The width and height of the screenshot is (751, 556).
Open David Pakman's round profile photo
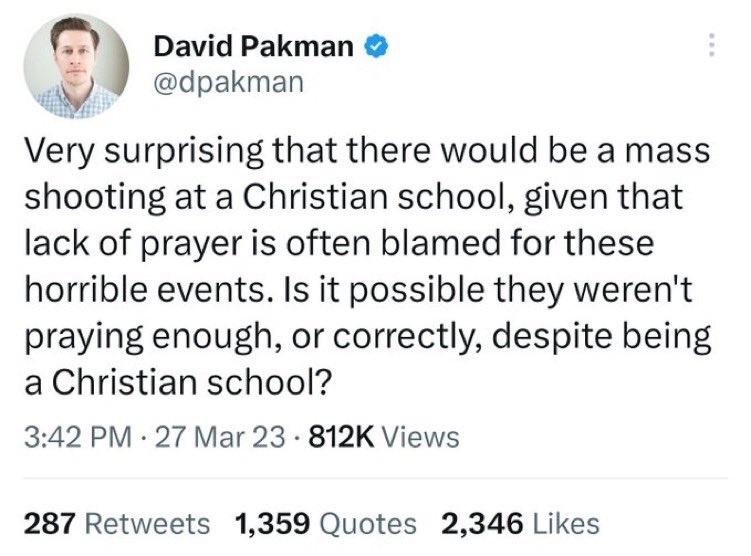click(x=76, y=66)
